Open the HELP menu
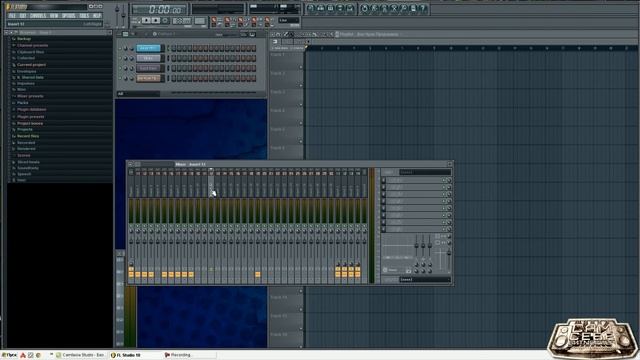The height and width of the screenshot is (360, 640). tap(97, 16)
